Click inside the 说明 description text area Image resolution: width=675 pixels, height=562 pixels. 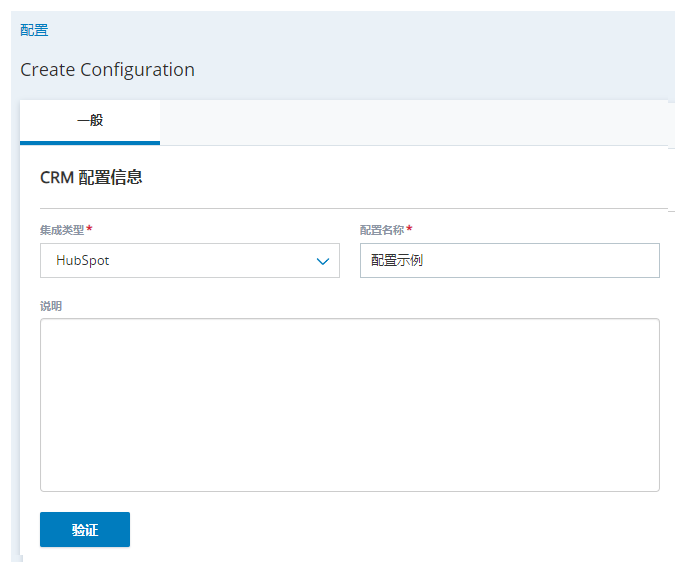point(350,405)
